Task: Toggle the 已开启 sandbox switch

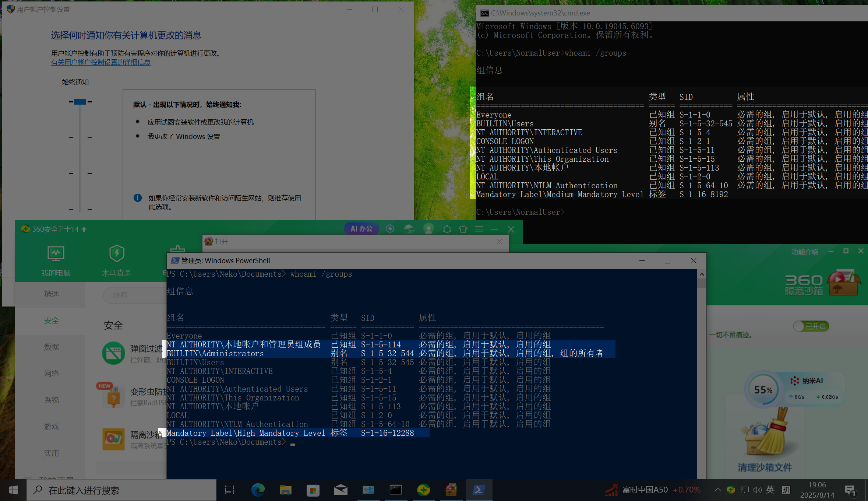Action: pyautogui.click(x=811, y=326)
